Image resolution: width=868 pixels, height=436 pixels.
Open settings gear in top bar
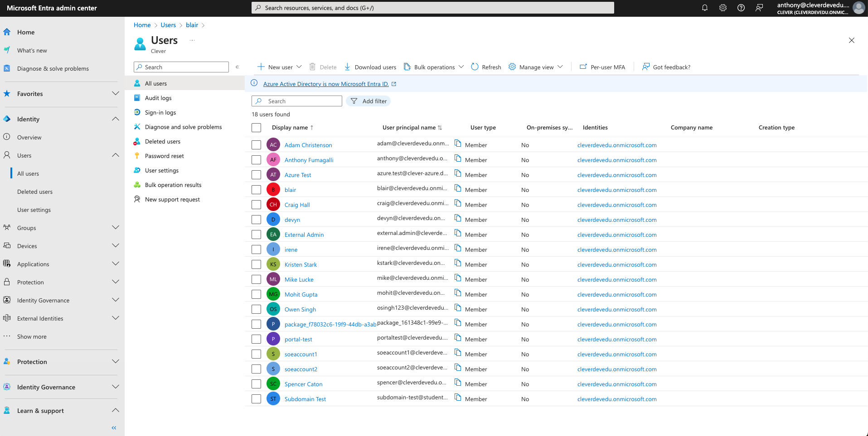(723, 8)
